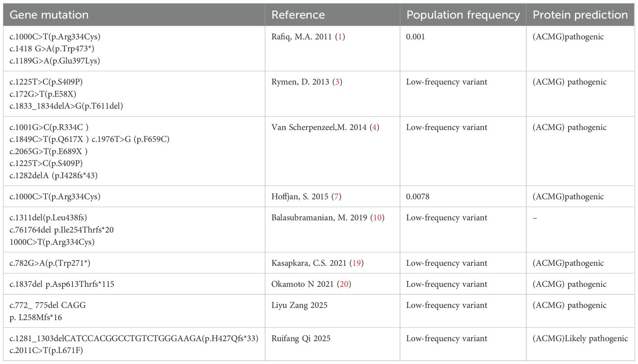The image size is (638, 364).
Task: Click the Population frequency column header
Action: [463, 15]
